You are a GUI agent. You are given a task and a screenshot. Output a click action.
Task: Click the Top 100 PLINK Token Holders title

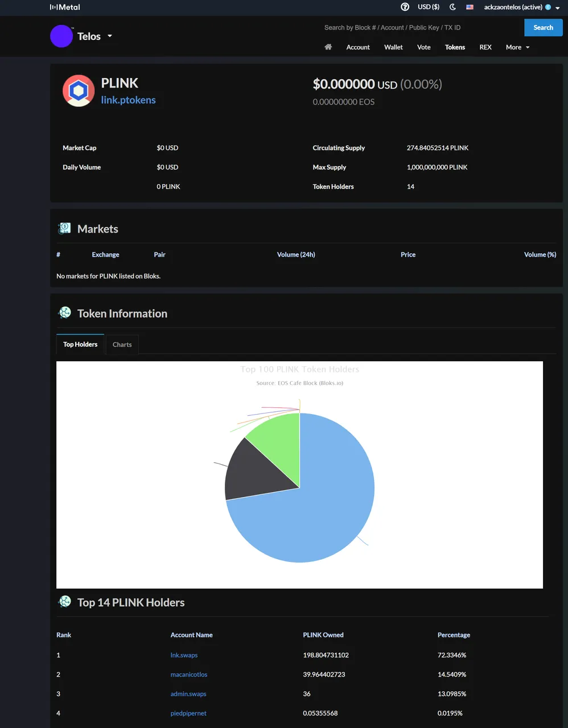pyautogui.click(x=300, y=369)
